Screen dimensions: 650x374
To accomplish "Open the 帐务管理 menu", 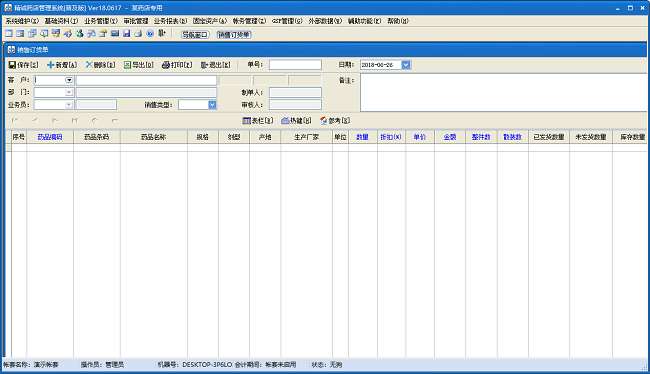I will 249,21.
